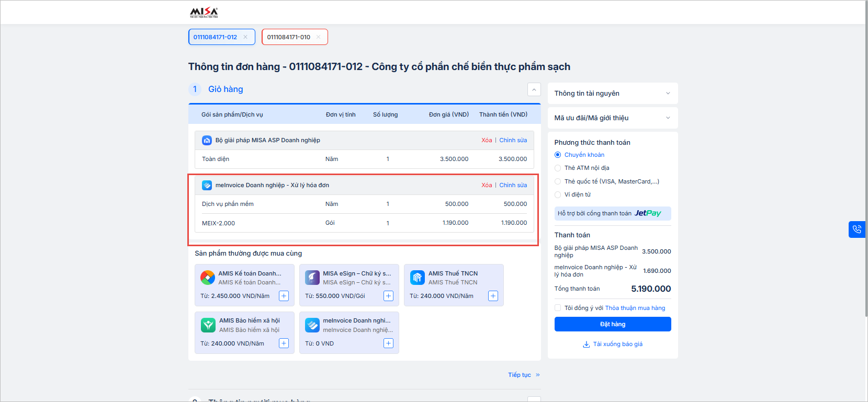Click Xóa for Bộ giải pháp MISA ASP

[x=487, y=140]
